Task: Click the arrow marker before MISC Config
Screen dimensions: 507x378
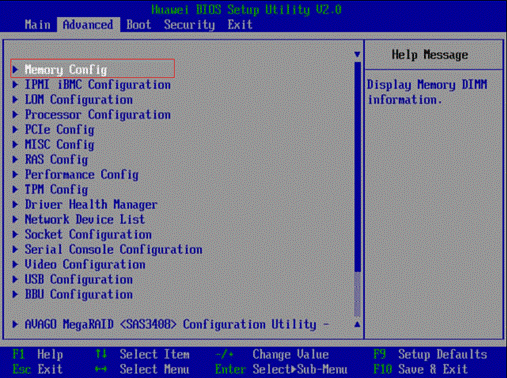Action: pyautogui.click(x=15, y=144)
